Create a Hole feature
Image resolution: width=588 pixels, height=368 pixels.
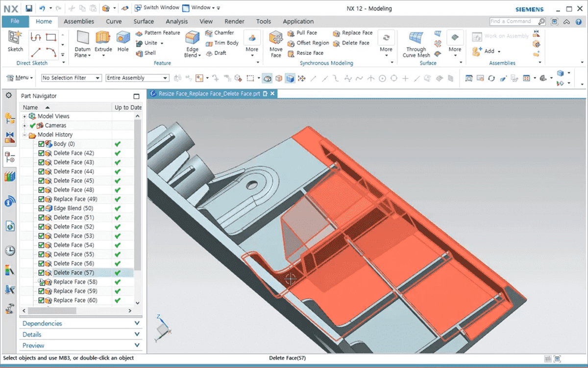[123, 41]
